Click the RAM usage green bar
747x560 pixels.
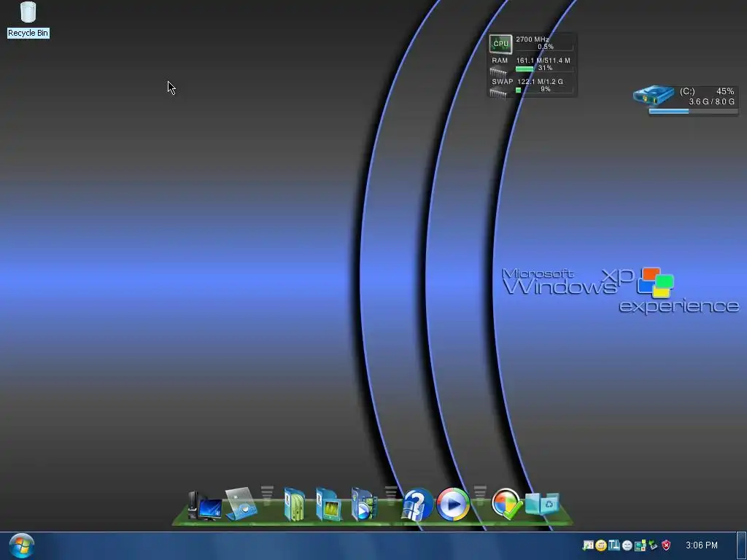point(524,69)
